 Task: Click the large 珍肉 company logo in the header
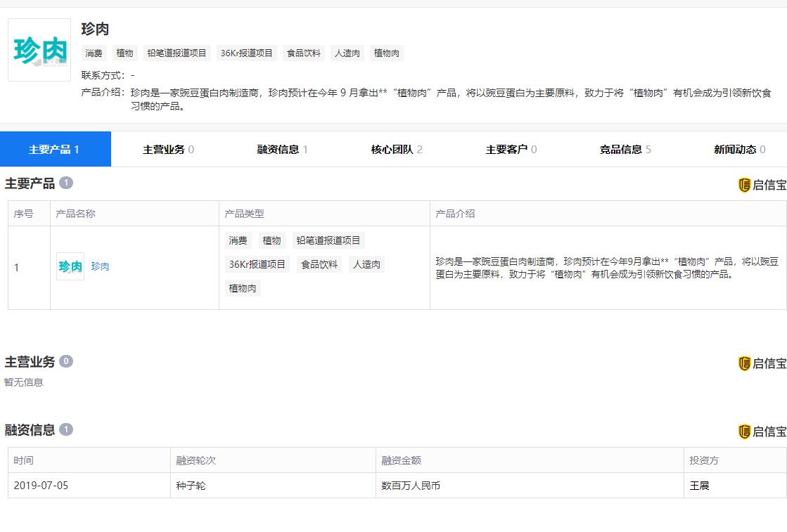pos(39,50)
